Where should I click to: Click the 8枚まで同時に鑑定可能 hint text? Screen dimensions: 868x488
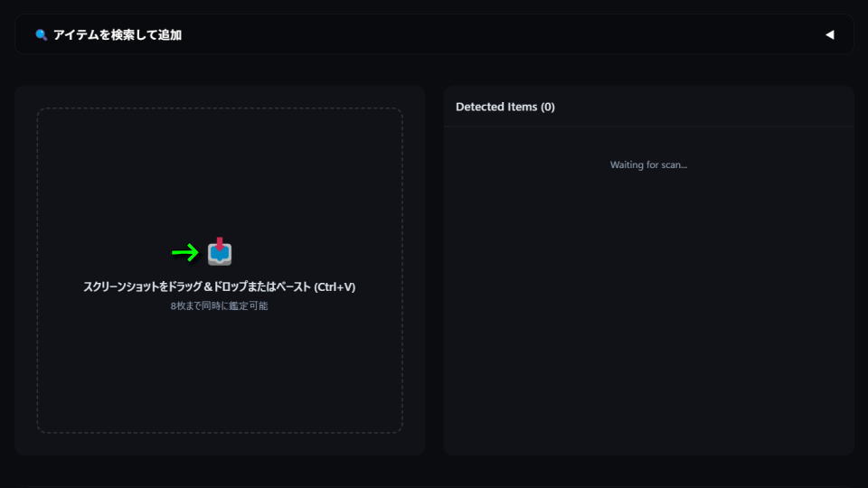pyautogui.click(x=219, y=306)
